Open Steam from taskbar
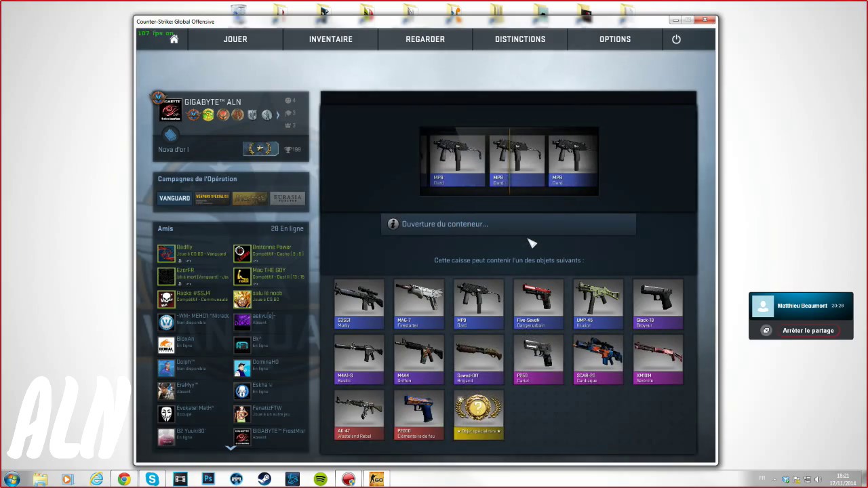This screenshot has width=868, height=488. pyautogui.click(x=264, y=479)
